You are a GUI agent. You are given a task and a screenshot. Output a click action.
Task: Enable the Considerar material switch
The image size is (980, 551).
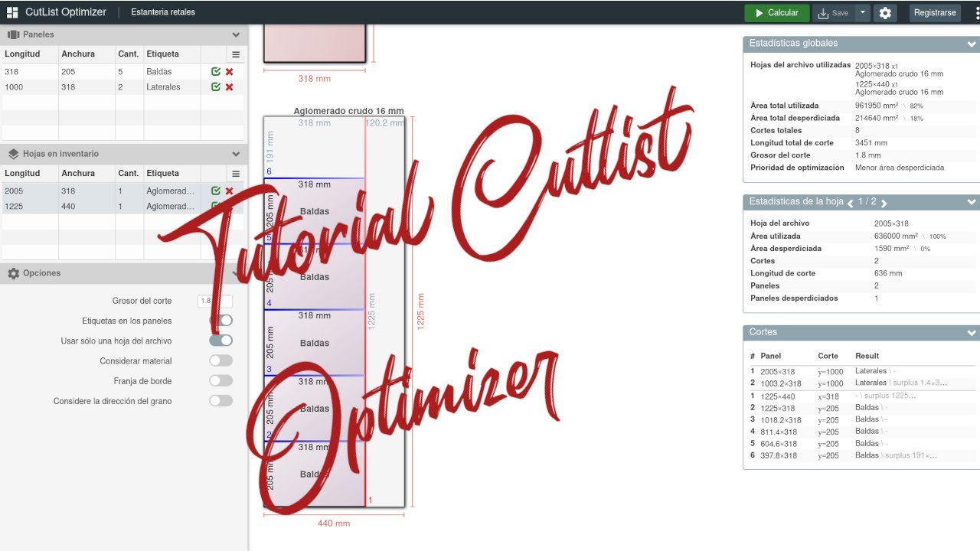(220, 360)
